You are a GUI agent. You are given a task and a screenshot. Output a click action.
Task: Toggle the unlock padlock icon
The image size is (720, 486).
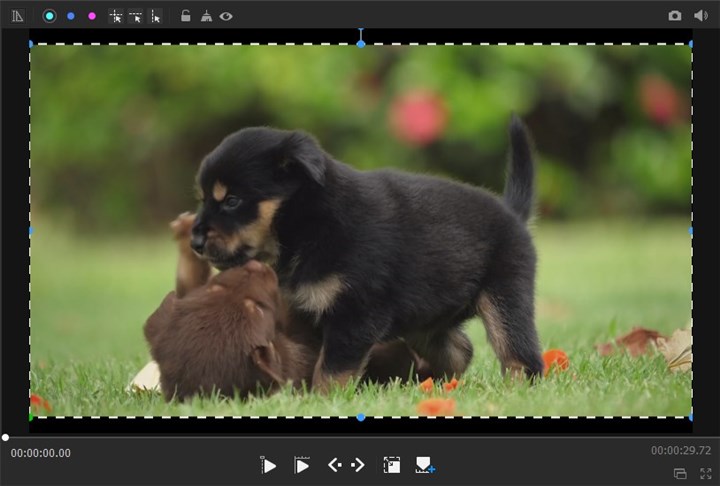point(185,16)
